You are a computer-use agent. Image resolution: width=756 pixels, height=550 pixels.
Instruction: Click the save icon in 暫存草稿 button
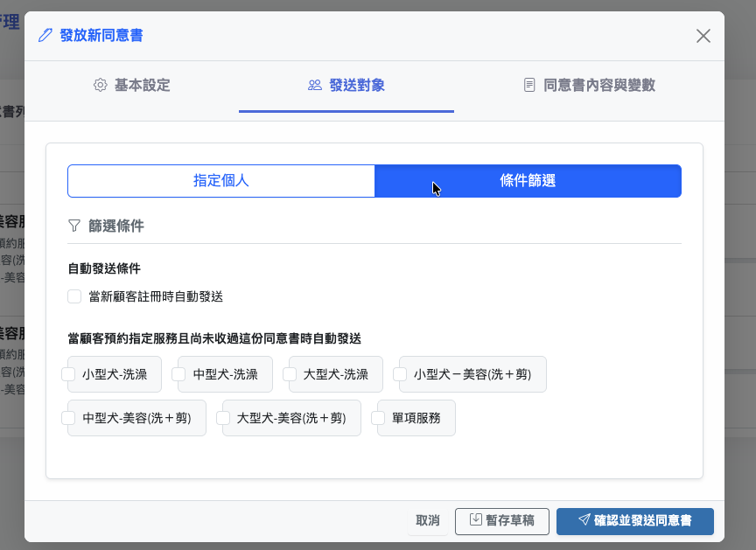(x=476, y=519)
